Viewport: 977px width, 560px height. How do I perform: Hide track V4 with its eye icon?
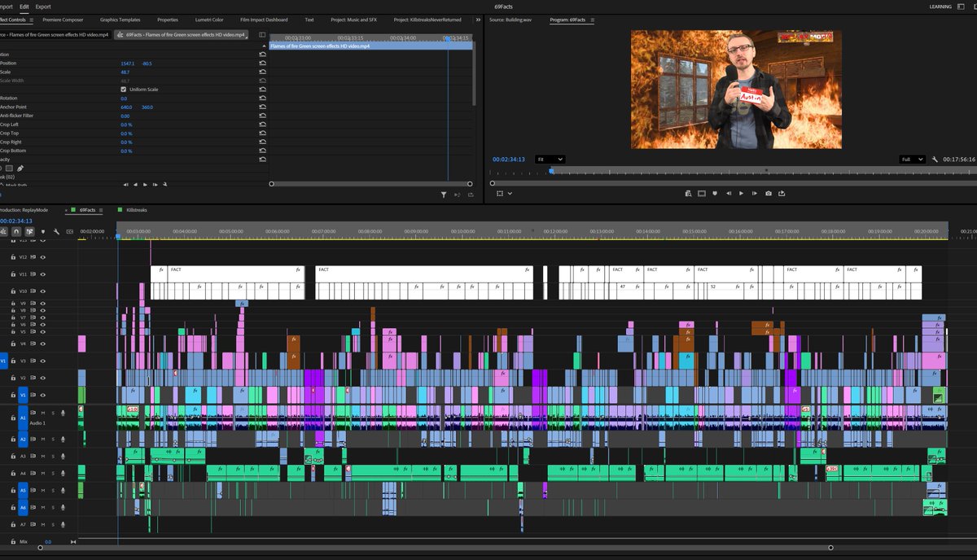coord(43,343)
